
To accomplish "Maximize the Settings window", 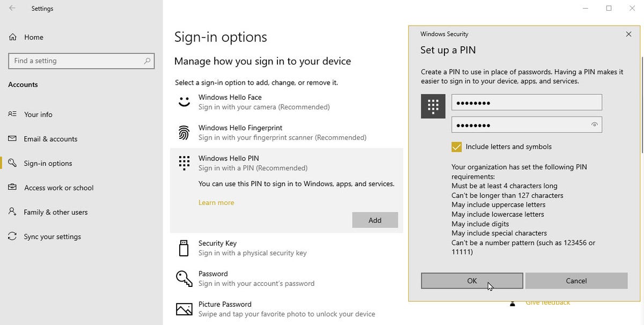I will [x=609, y=8].
